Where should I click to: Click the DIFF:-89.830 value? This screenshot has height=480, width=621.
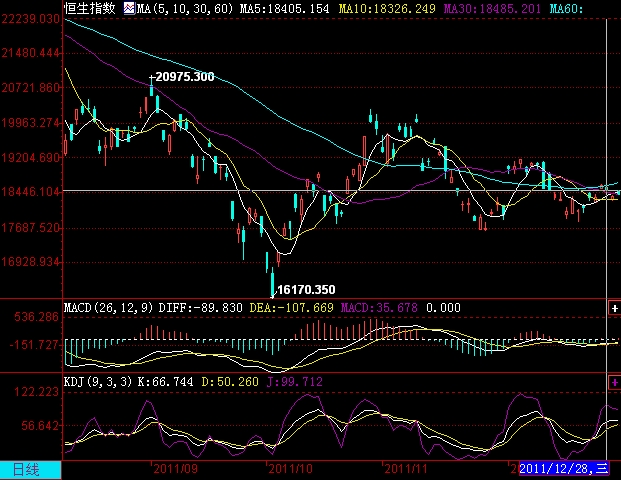click(x=200, y=308)
